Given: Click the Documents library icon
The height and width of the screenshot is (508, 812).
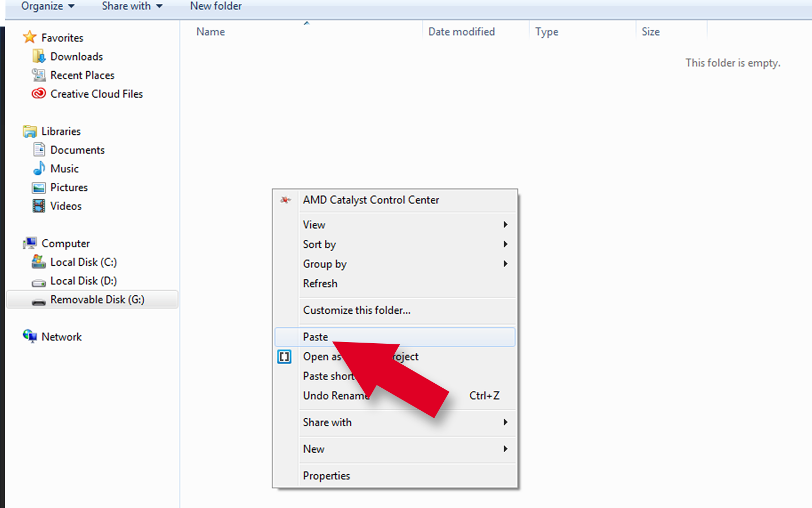Looking at the screenshot, I should [x=39, y=150].
